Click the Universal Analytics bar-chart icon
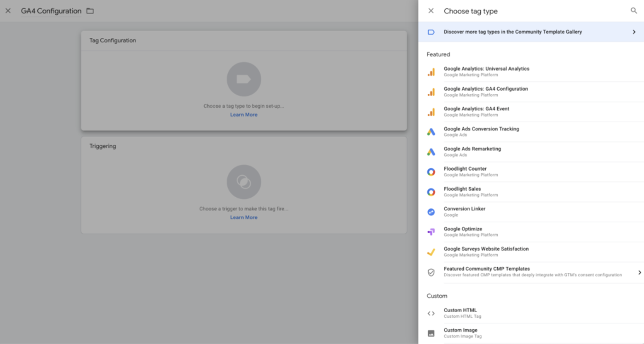This screenshot has height=344, width=644. 431,72
